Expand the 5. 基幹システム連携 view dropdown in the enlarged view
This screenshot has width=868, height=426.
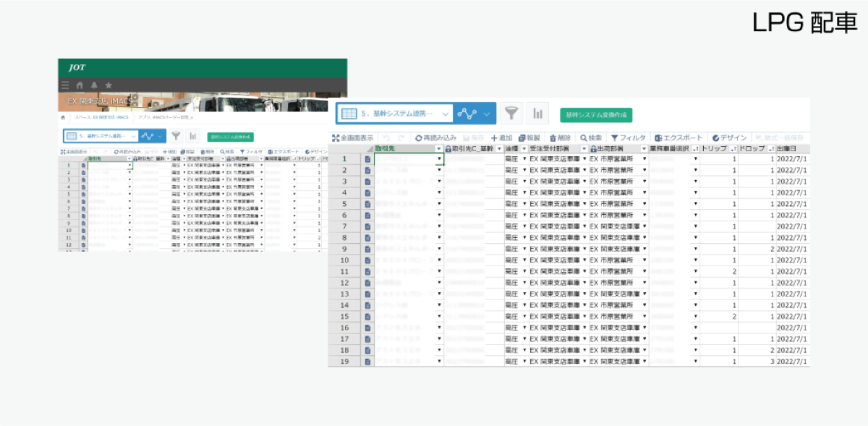click(446, 114)
